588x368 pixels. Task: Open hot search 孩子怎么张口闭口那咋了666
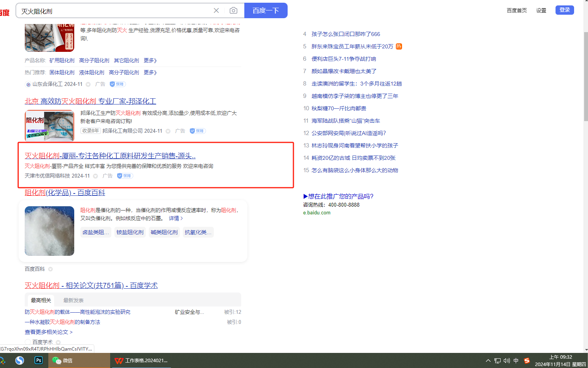(346, 34)
